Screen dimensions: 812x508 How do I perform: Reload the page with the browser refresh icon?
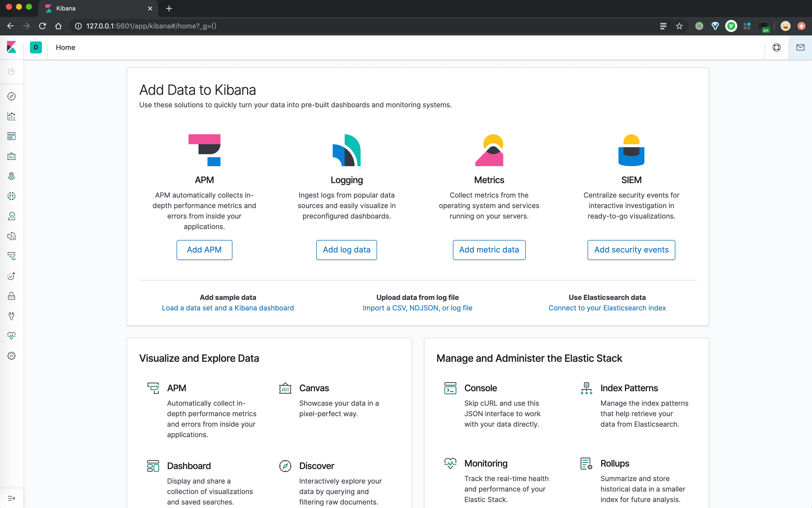tap(42, 26)
